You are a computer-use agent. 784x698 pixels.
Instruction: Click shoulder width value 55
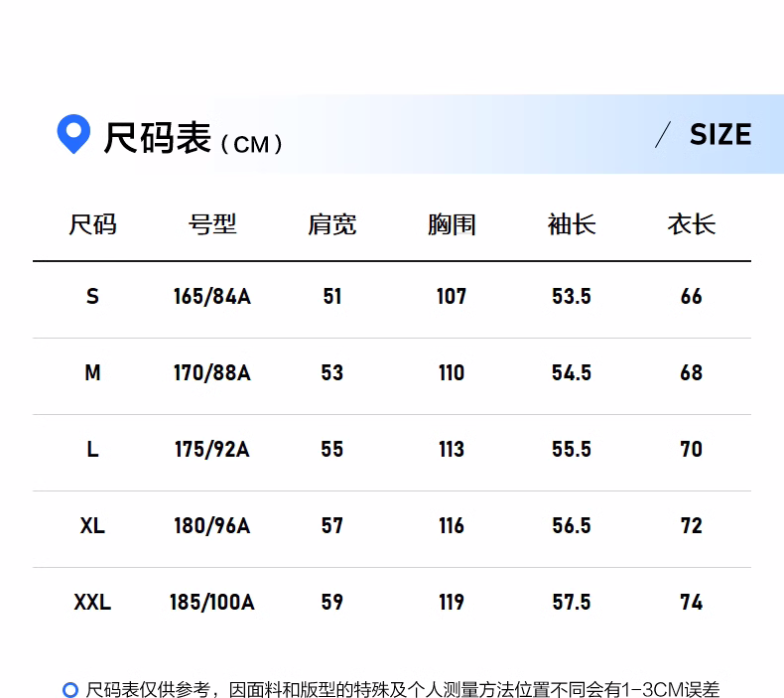coord(332,449)
